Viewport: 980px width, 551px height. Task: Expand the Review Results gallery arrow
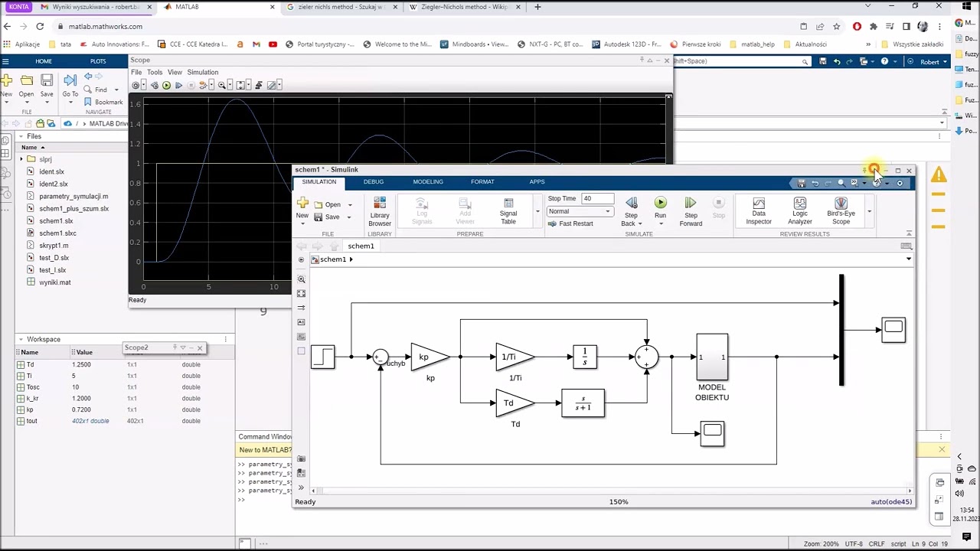point(869,212)
